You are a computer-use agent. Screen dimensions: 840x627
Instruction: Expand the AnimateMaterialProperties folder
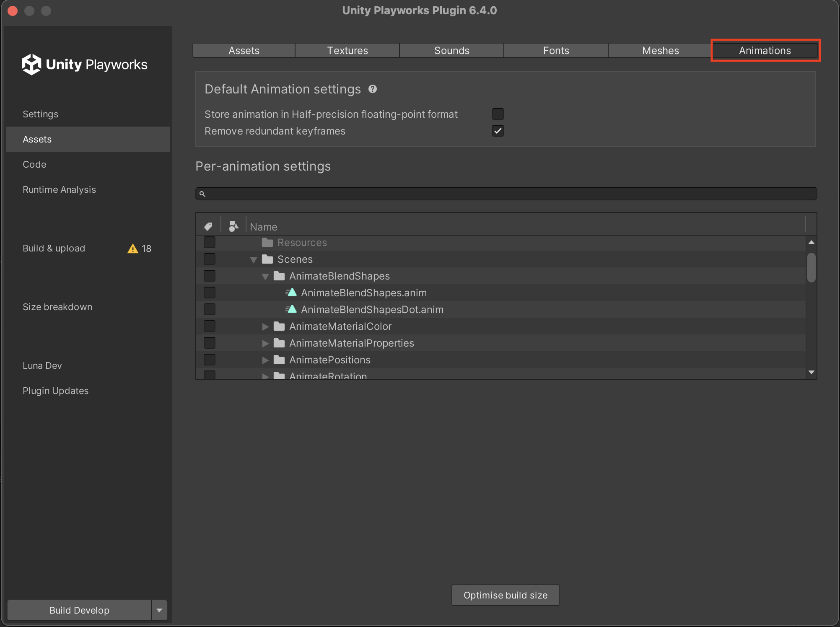(265, 343)
